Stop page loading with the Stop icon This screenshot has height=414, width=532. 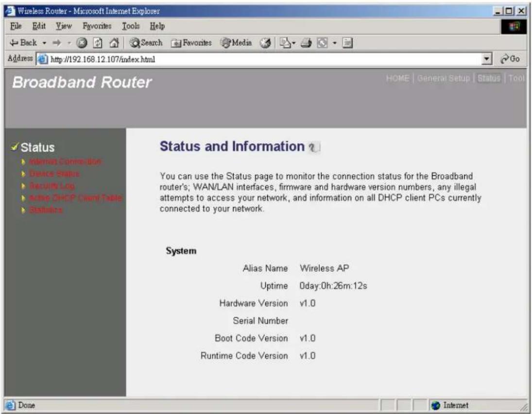[x=82, y=43]
